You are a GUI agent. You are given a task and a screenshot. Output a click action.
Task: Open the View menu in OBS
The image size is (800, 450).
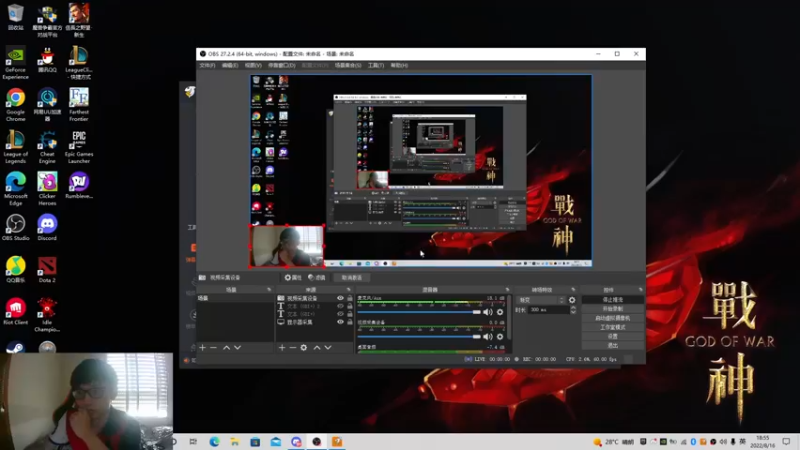click(253, 65)
